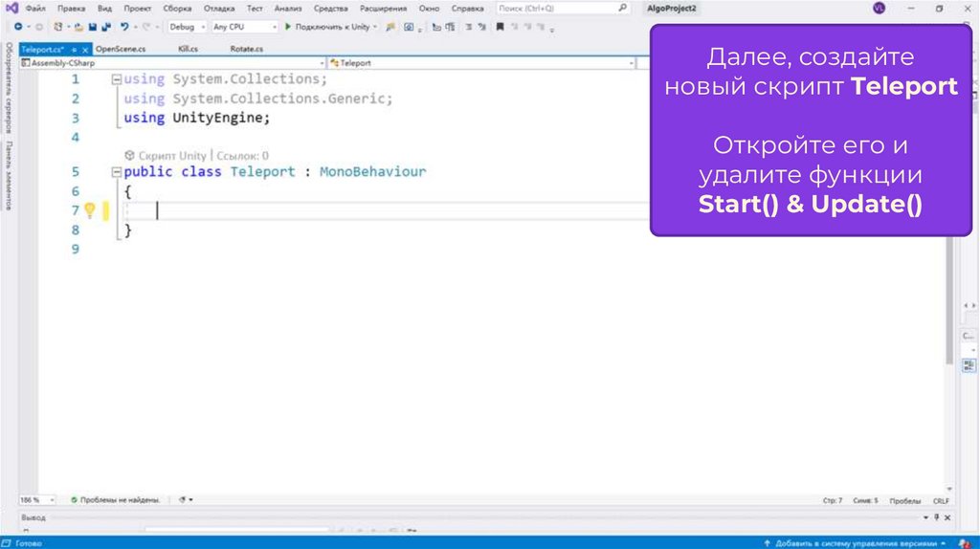Viewport: 980px width, 549px height.
Task: Click the green no-problems check icon
Action: pyautogui.click(x=74, y=499)
